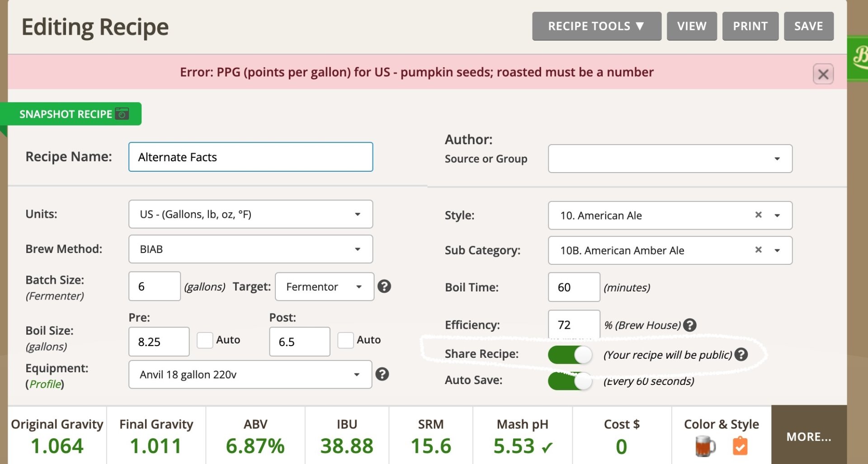Expand the Brew Method BIAB dropdown
Image resolution: width=868 pixels, height=464 pixels.
click(x=250, y=249)
